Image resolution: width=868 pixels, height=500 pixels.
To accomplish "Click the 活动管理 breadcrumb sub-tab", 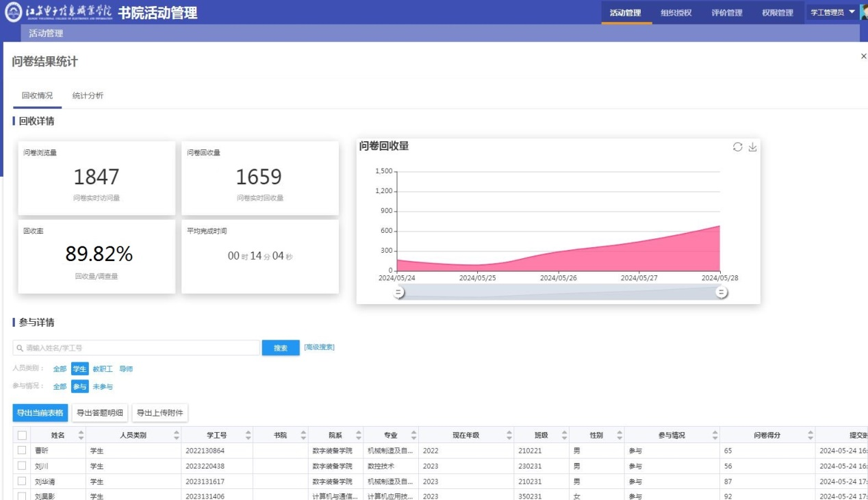I will 46,33.
